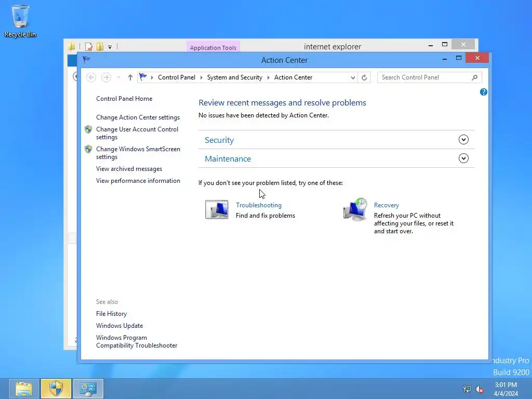
Task: Click the network icon in the system tray
Action: tap(467, 389)
